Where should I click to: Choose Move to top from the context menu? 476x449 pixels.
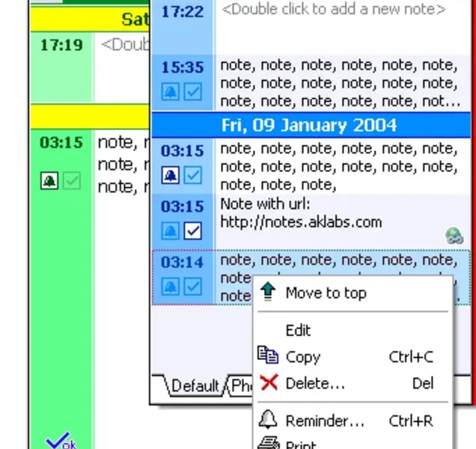pos(353,293)
